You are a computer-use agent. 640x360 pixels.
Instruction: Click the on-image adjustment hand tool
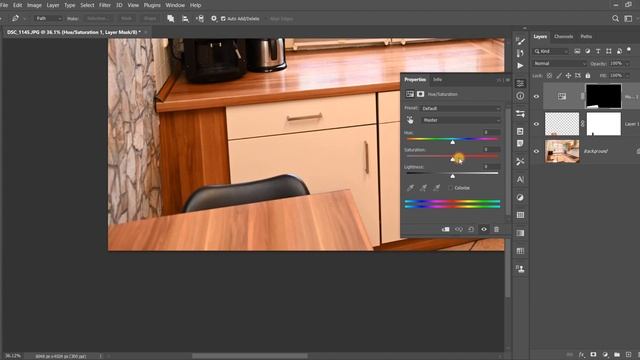pyautogui.click(x=410, y=120)
